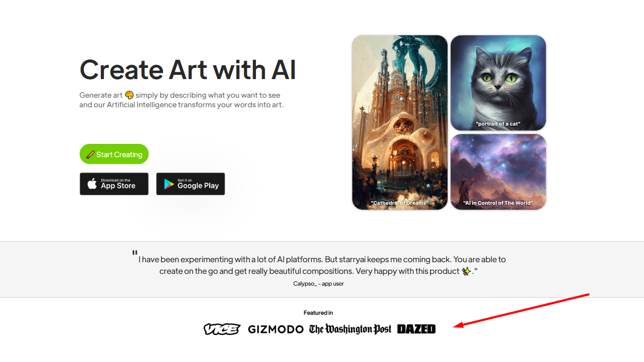
Task: Click the Create Art with AI heading
Action: (x=187, y=70)
